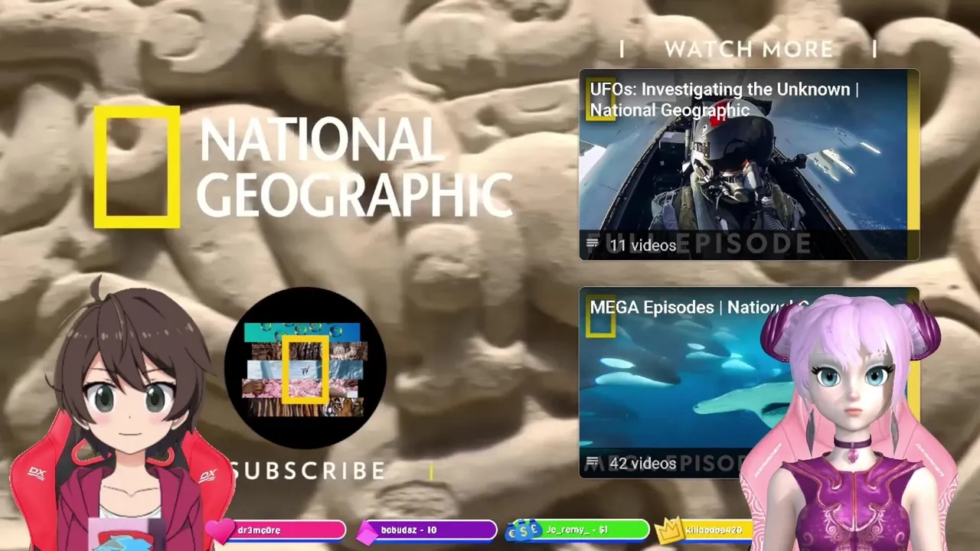Click the '42 videos' count text
Screen dimensions: 980x551
coord(642,463)
